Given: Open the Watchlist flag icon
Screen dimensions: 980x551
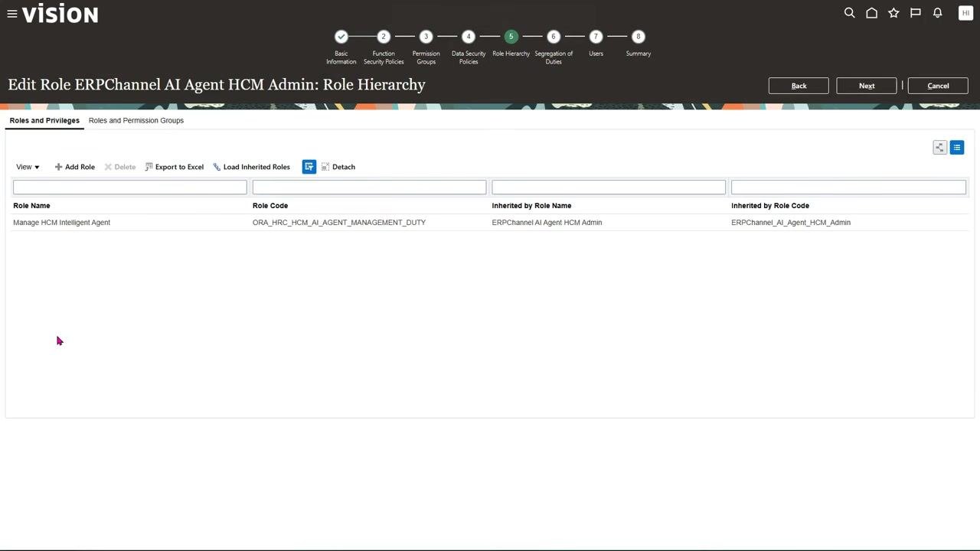Looking at the screenshot, I should [x=915, y=13].
